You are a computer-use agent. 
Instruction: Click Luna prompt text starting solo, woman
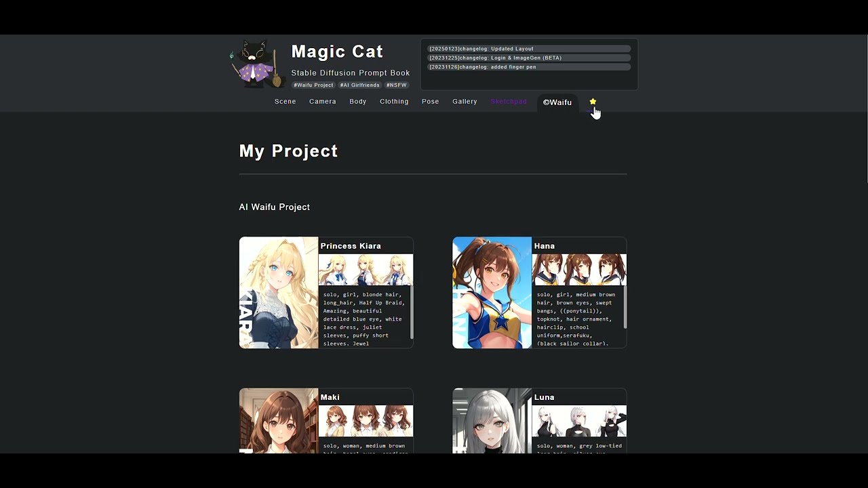579,446
